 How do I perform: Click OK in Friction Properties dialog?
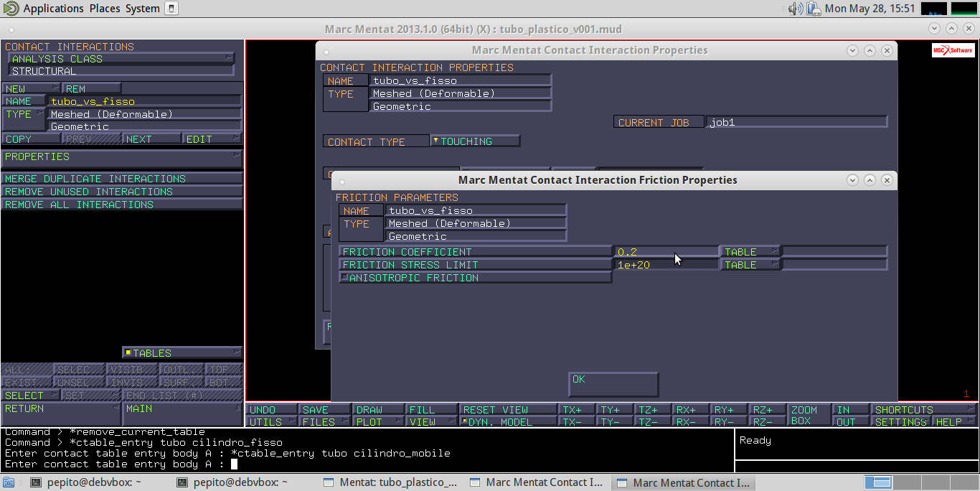pos(613,384)
